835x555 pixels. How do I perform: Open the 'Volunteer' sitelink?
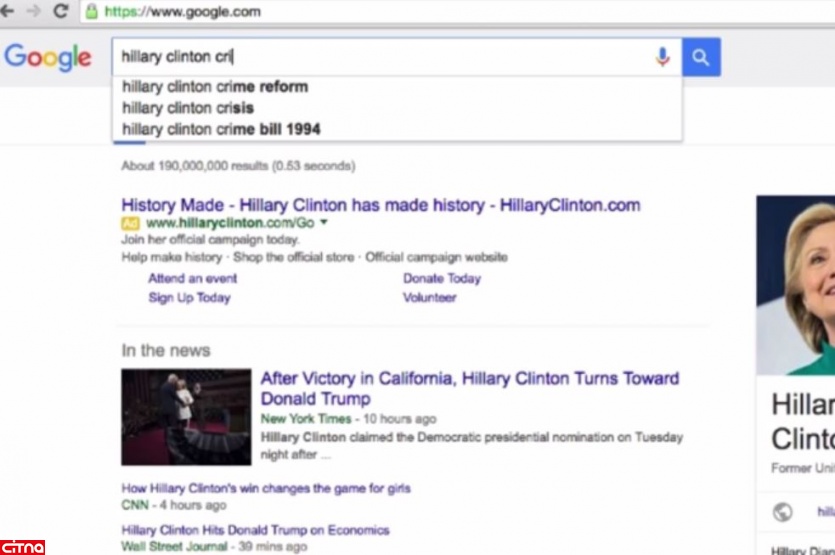pyautogui.click(x=429, y=298)
